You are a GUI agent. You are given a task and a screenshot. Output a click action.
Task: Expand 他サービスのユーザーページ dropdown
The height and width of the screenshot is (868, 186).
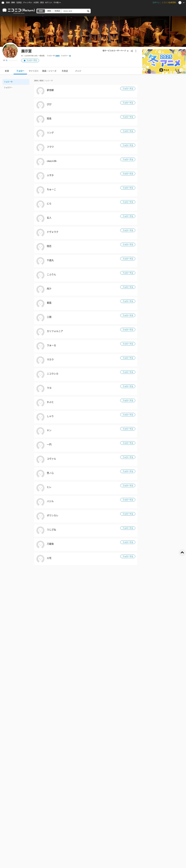tap(115, 51)
